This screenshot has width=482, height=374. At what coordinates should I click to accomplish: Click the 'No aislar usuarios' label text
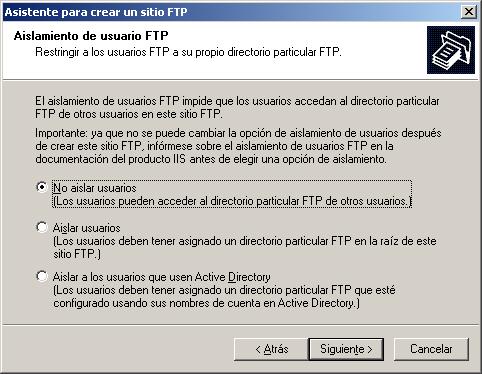pos(95,188)
